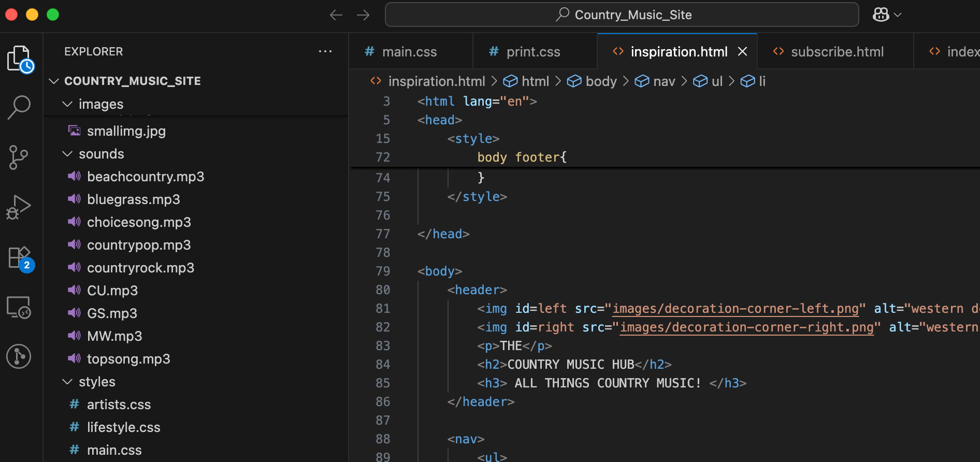Switch to the main.css tab
Image resolution: width=980 pixels, height=462 pixels.
click(409, 52)
